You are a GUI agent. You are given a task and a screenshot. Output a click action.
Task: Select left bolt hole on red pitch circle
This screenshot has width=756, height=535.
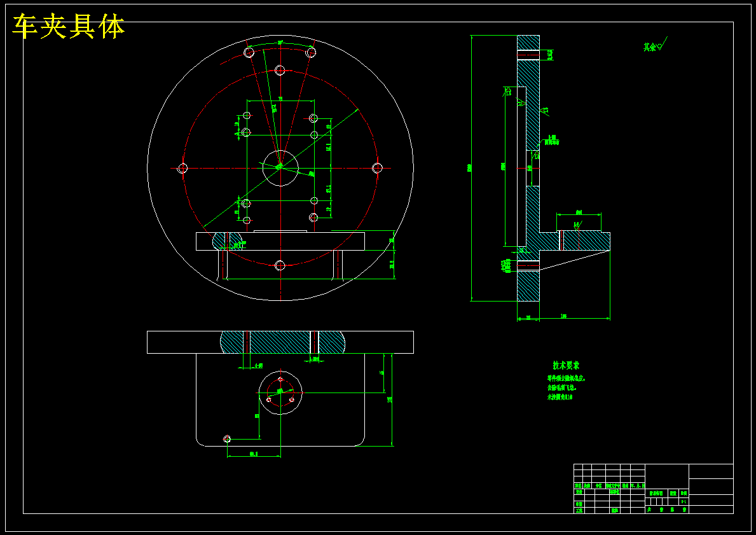(x=182, y=169)
